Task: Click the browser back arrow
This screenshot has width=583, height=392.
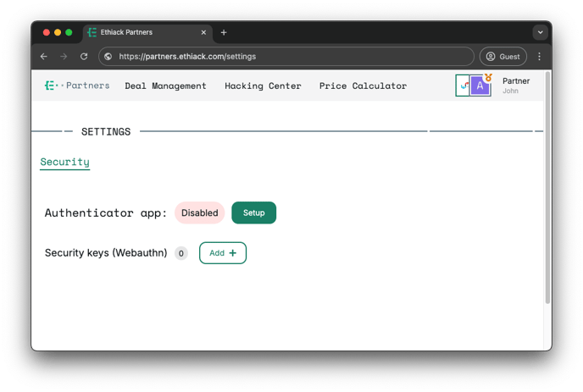Action: pos(44,57)
